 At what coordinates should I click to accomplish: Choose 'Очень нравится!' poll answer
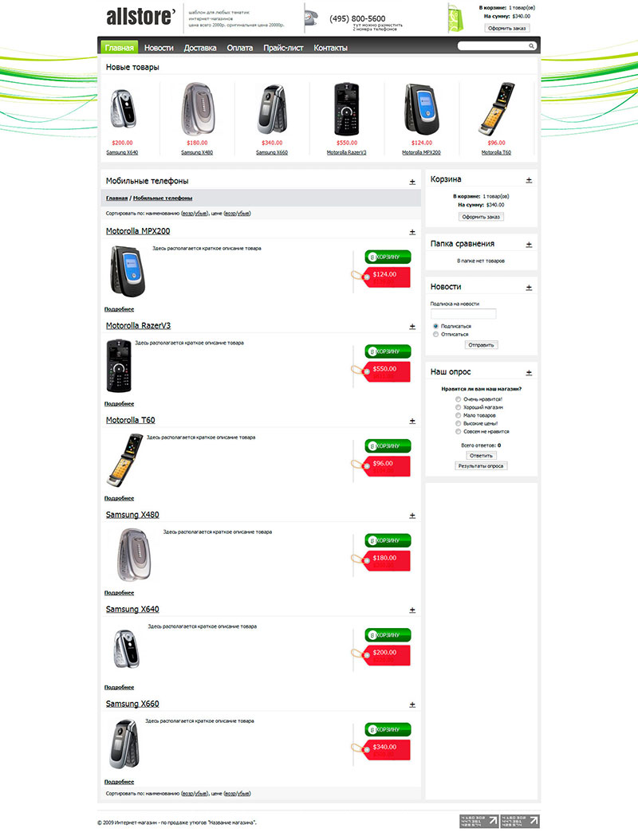[458, 399]
